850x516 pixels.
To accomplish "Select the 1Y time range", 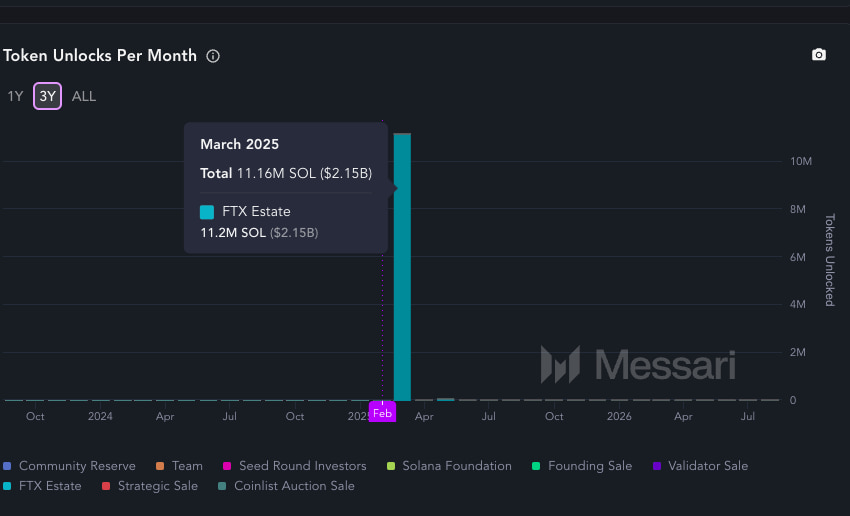I will click(x=15, y=96).
